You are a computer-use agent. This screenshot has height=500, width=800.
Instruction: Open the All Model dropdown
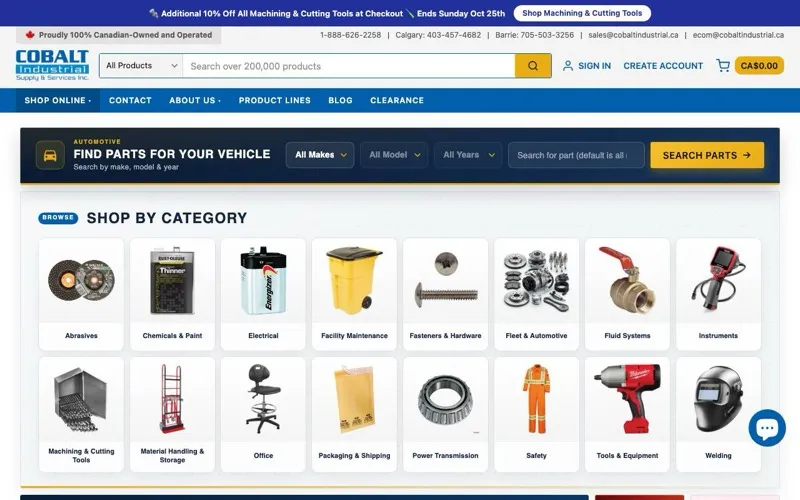[x=394, y=155]
